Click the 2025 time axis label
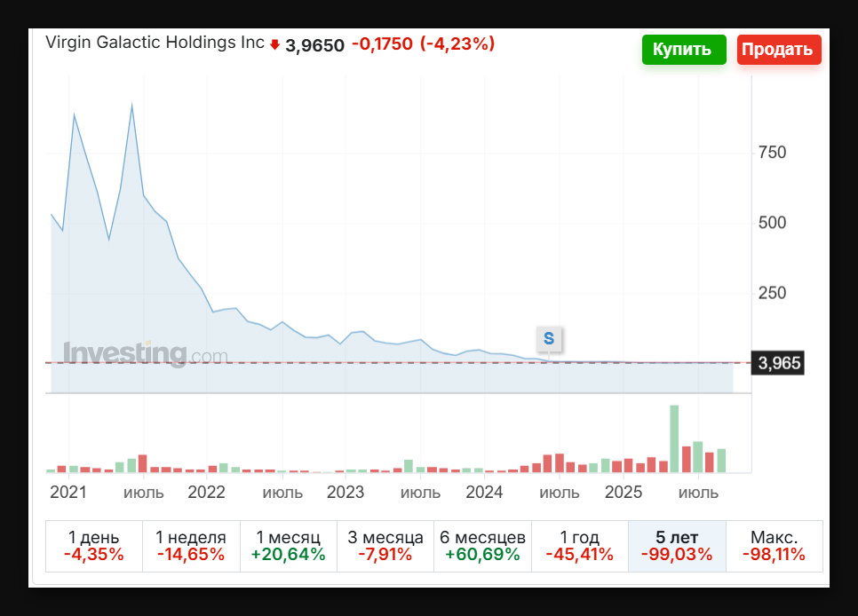The height and width of the screenshot is (616, 858). (x=624, y=493)
